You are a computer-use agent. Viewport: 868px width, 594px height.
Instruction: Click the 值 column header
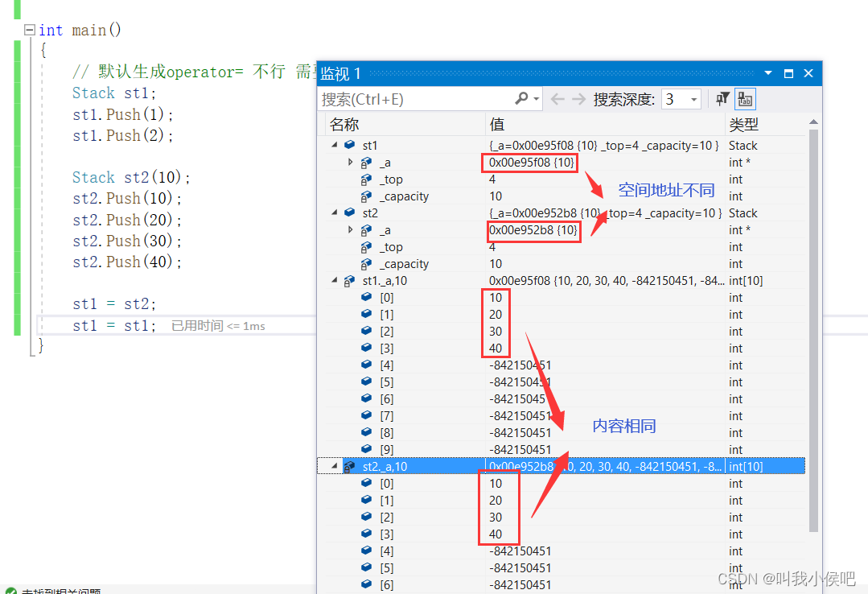[497, 125]
